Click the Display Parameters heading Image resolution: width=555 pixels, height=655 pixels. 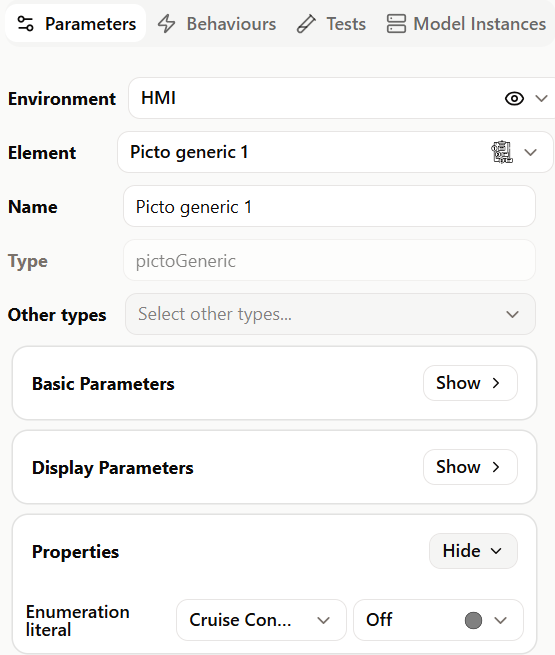pos(113,468)
